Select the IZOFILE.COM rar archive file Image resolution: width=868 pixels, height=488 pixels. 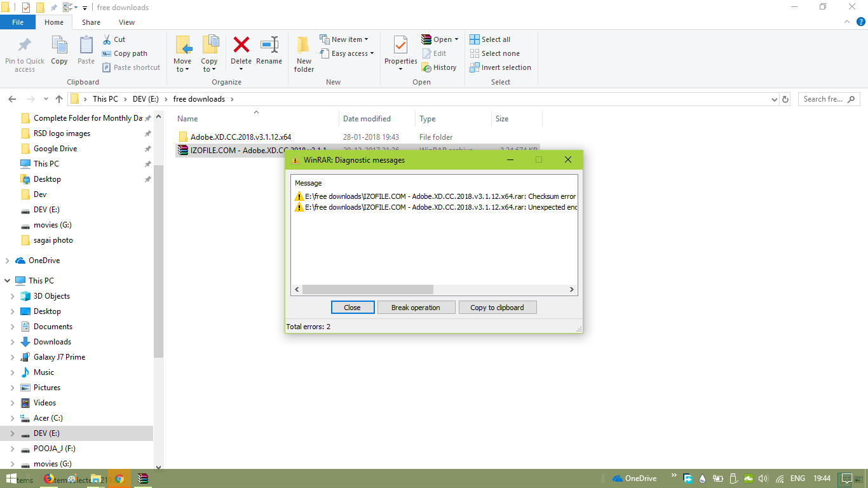coord(231,151)
